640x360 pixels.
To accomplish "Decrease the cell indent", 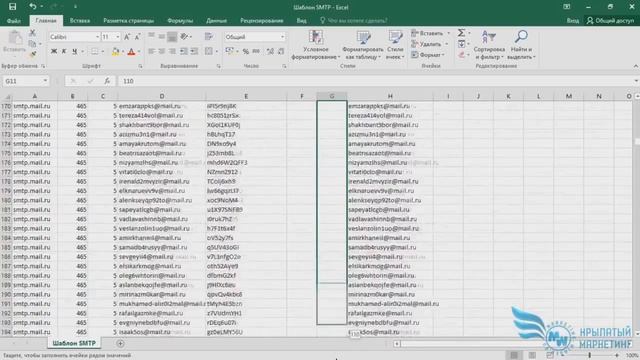I will coord(184,51).
